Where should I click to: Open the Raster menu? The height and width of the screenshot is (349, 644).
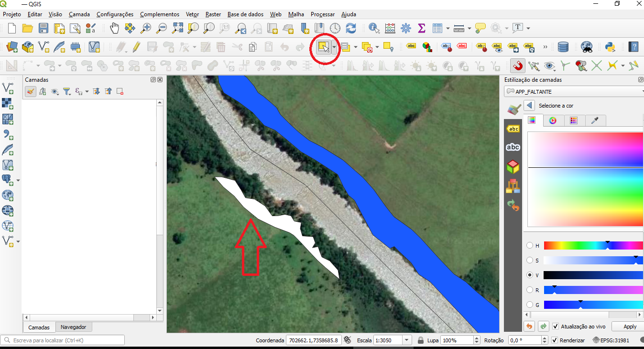213,14
